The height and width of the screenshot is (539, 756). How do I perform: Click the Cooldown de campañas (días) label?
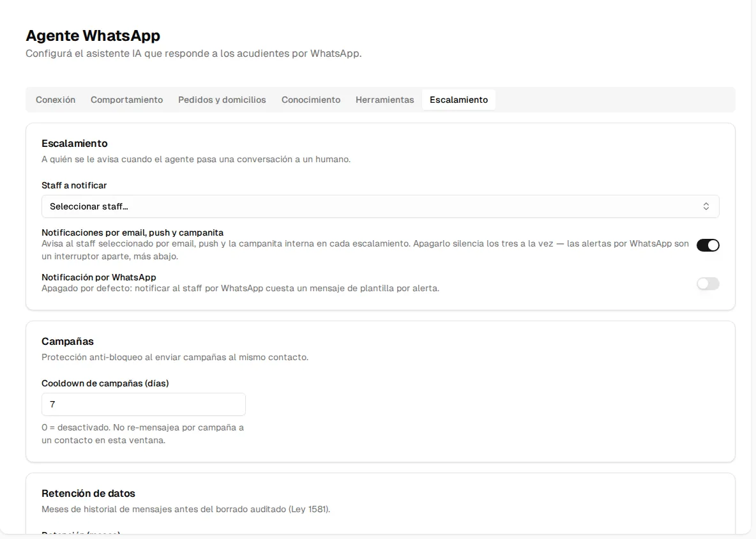(x=105, y=383)
